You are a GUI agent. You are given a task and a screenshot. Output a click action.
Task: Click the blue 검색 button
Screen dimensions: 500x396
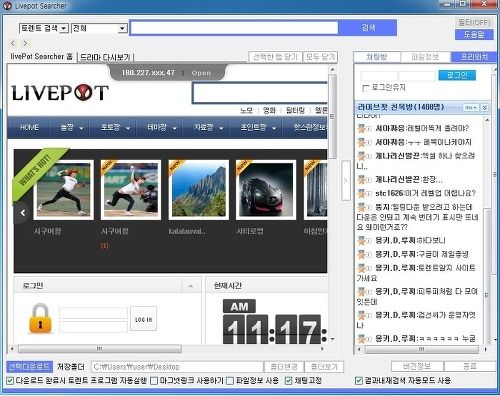(368, 28)
